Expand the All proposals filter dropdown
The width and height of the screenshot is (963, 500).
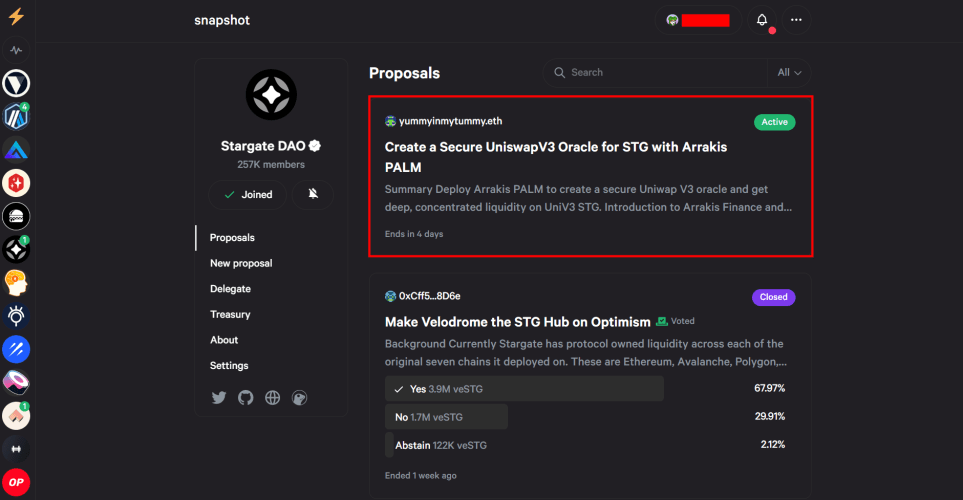[789, 72]
